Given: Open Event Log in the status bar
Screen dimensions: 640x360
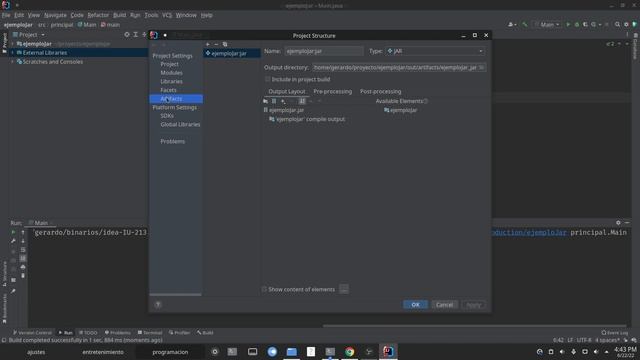Looking at the screenshot, I should tap(615, 333).
